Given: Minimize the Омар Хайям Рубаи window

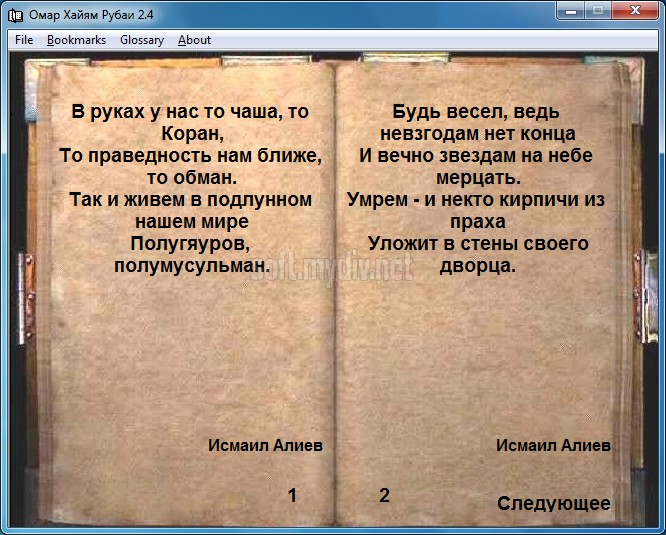Looking at the screenshot, I should coord(571,11).
